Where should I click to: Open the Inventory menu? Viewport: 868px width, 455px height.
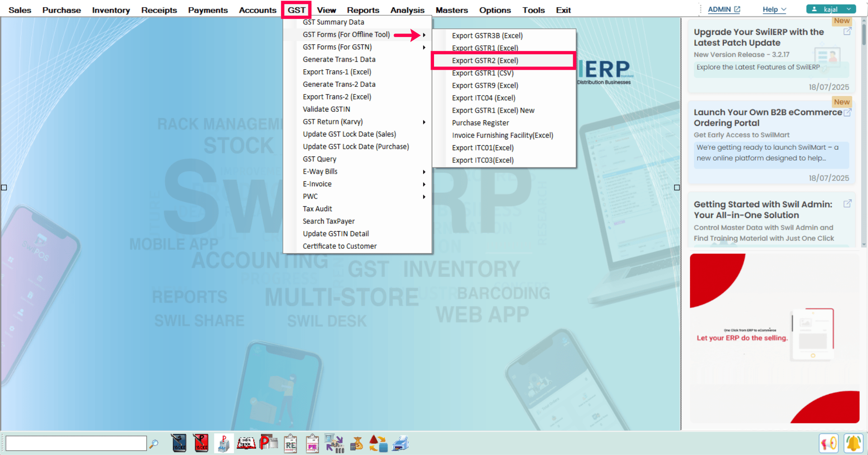coord(111,10)
